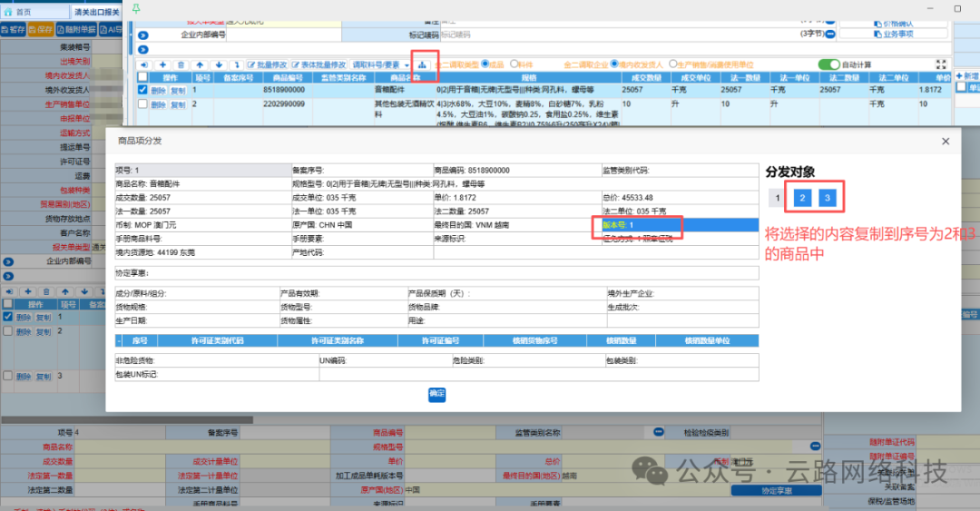Select distribution target 2
This screenshot has height=511, width=980.
pyautogui.click(x=802, y=198)
